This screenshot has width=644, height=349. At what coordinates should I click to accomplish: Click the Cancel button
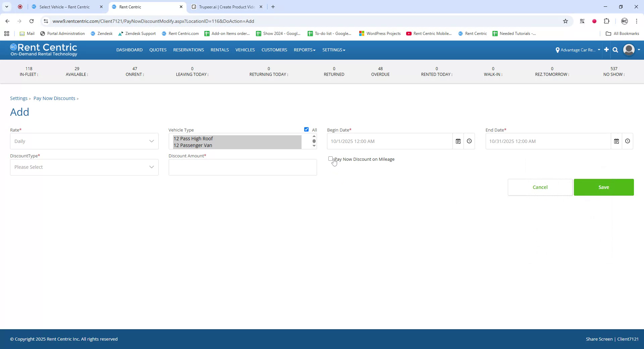click(540, 187)
